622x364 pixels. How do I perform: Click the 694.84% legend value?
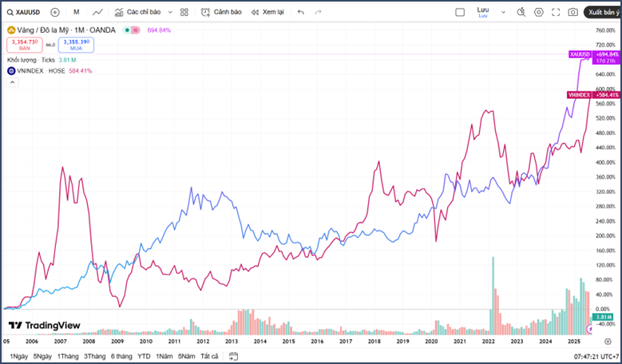pos(159,30)
